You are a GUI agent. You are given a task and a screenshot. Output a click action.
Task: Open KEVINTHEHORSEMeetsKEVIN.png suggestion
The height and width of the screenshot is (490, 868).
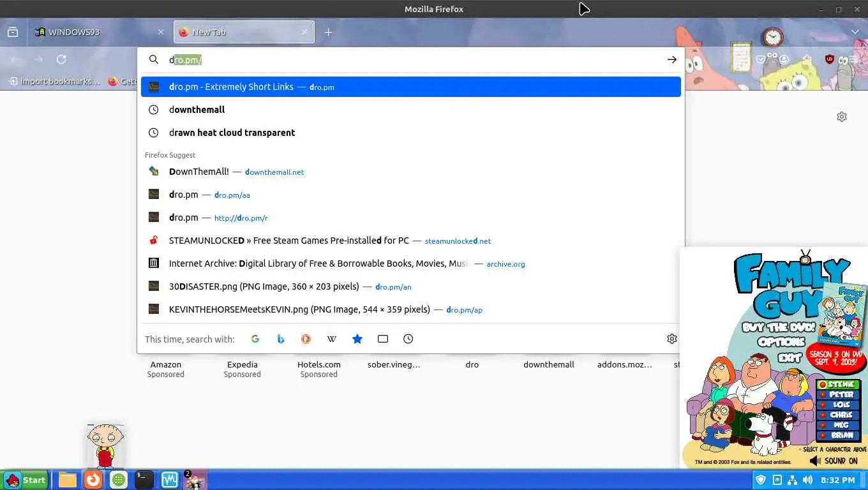(411, 309)
